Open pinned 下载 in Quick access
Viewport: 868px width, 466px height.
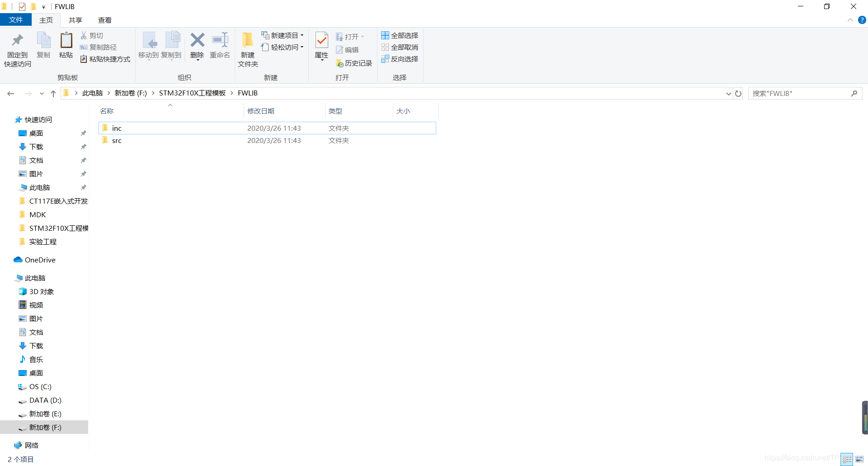36,147
